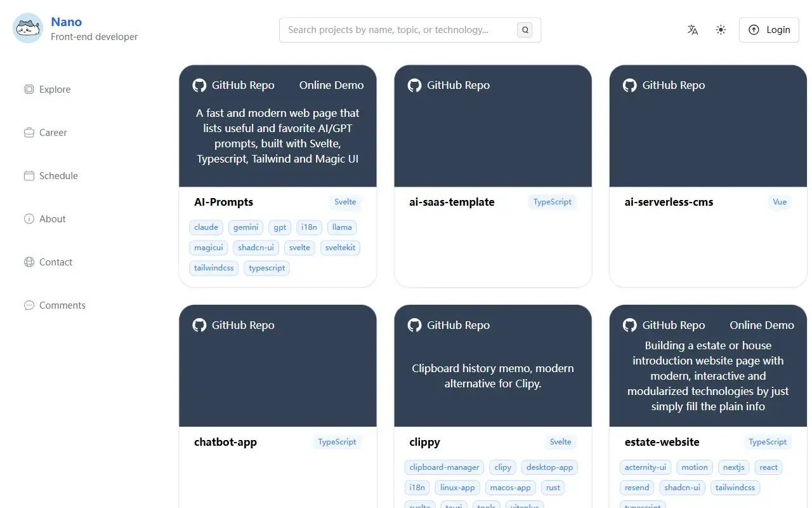Select About in the sidebar
Screen dimensions: 812x508
click(x=45, y=219)
